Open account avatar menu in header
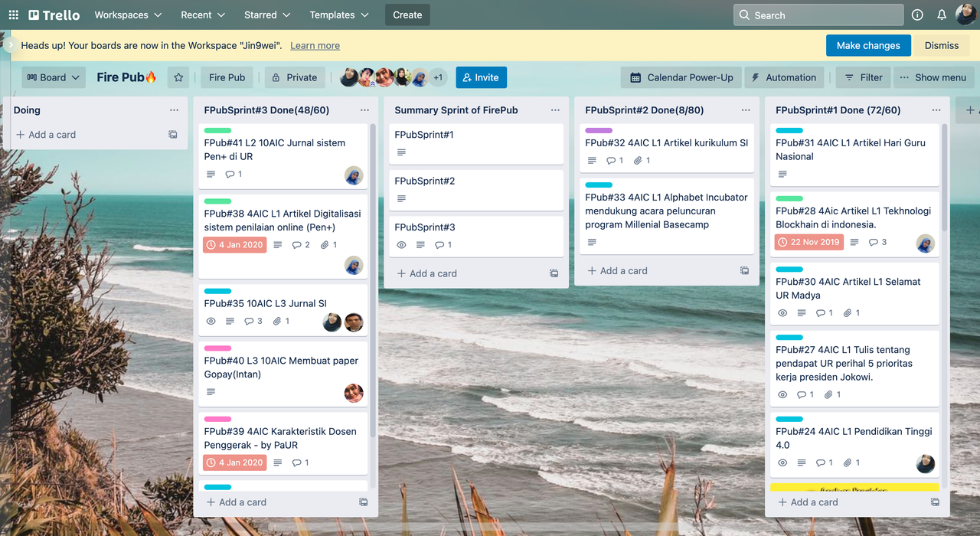980x536 pixels. click(x=965, y=15)
